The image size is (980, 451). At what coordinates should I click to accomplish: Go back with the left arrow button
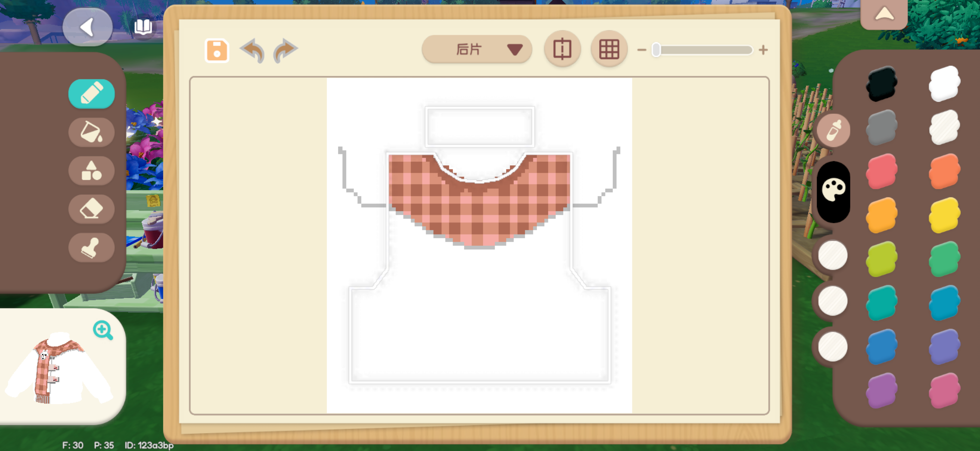click(87, 27)
